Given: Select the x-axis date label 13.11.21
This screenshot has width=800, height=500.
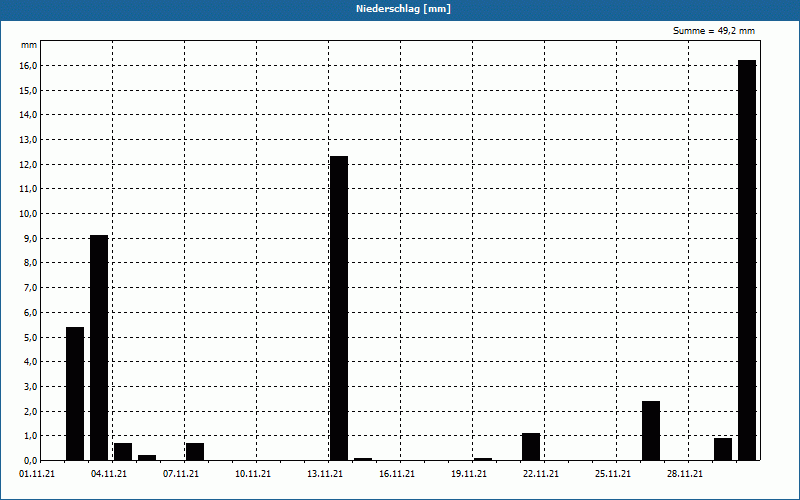Looking at the screenshot, I should [324, 474].
